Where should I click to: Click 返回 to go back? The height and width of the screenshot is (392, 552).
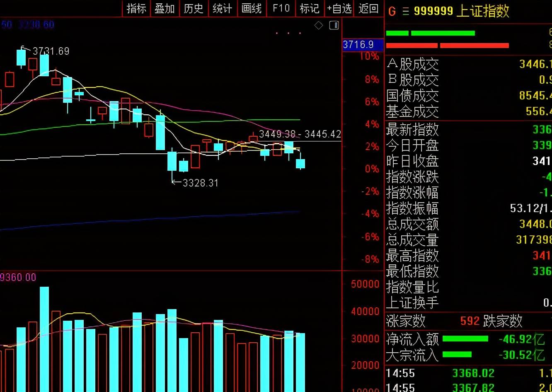coord(368,8)
